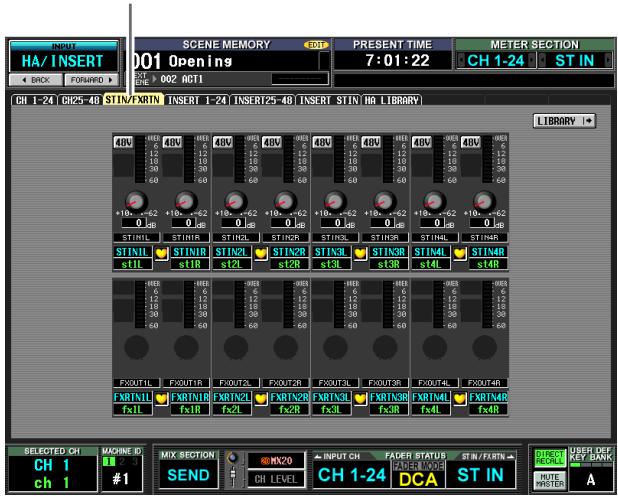This screenshot has height=498, width=618.
Task: Adjust the STIN1L gain knob
Action: point(136,201)
